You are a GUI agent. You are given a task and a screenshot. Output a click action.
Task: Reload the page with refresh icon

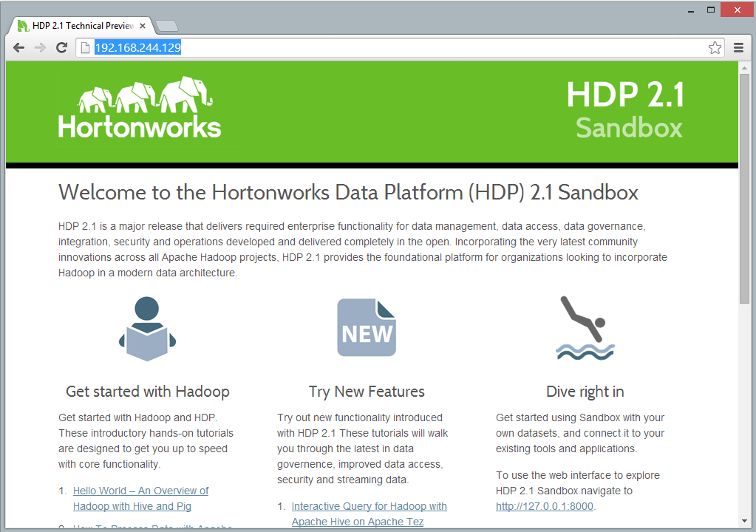coord(61,48)
